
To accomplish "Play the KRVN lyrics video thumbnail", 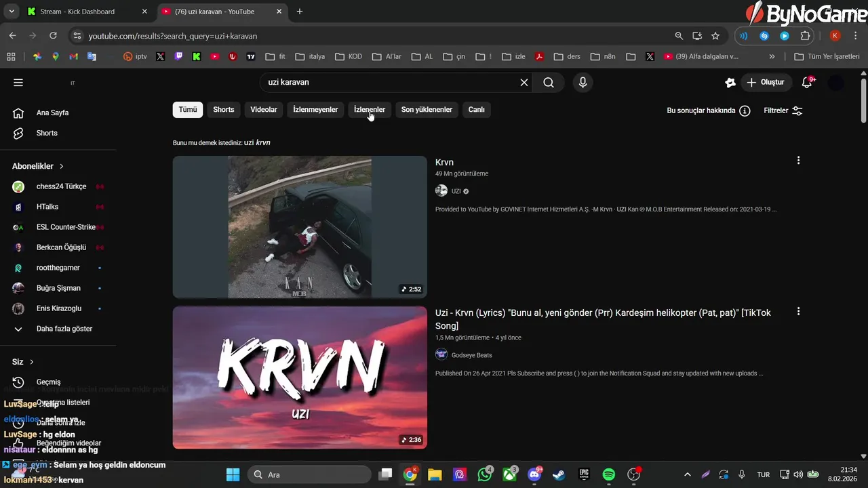I will click(300, 378).
